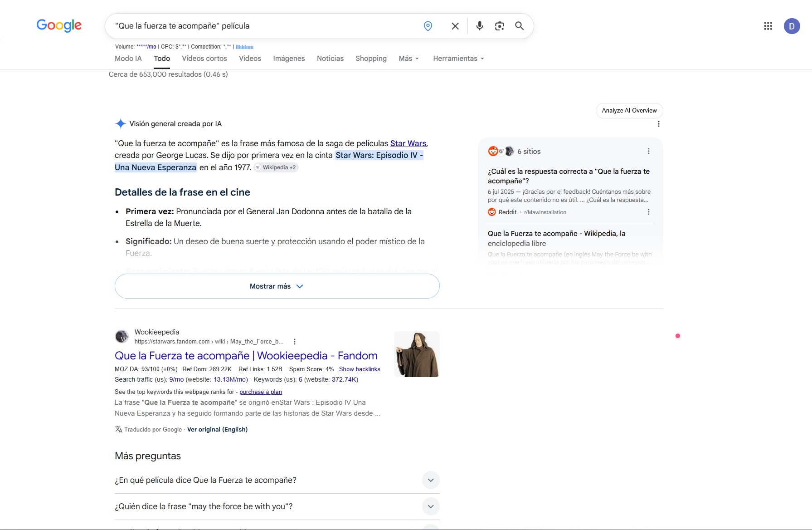Click the Google logo

pyautogui.click(x=59, y=25)
